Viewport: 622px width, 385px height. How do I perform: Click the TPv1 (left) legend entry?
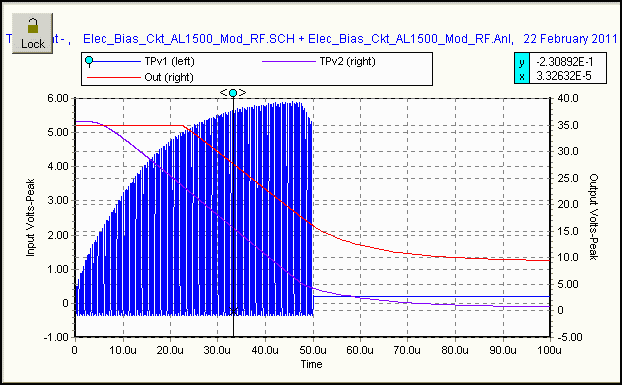point(169,61)
